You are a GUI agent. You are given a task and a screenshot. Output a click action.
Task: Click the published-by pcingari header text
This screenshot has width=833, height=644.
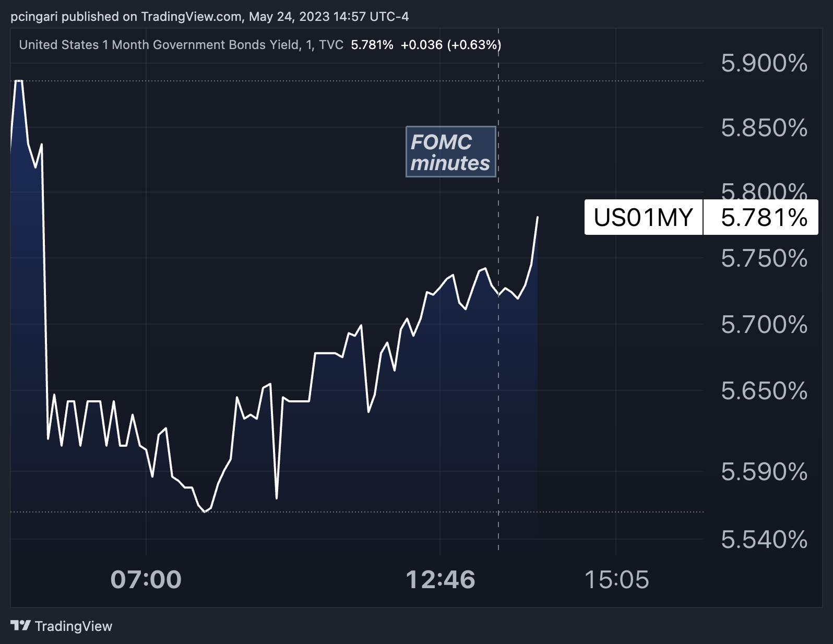click(x=209, y=17)
